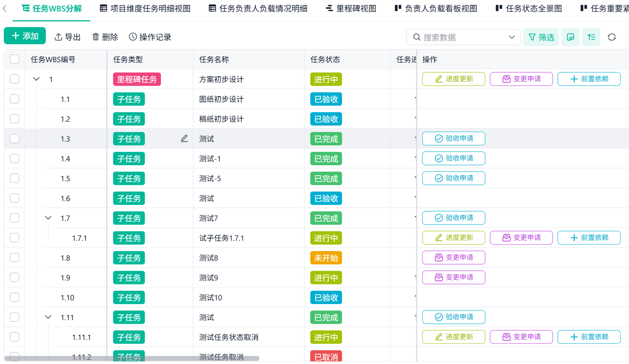
Task: Click the 添加 button
Action: coord(25,36)
